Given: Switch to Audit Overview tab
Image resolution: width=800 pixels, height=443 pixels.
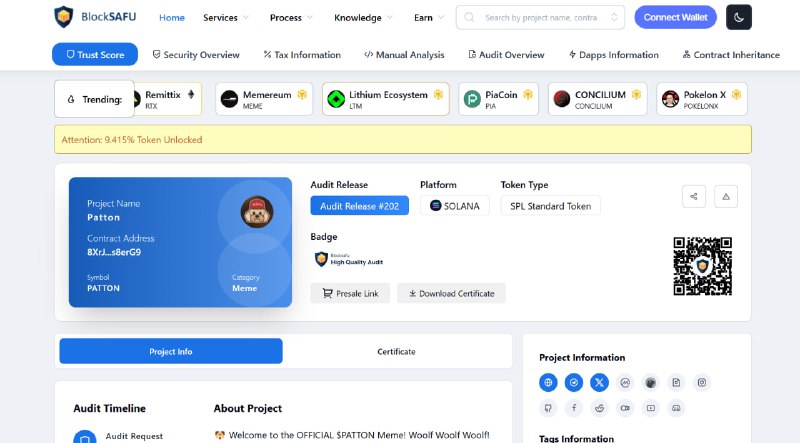Looking at the screenshot, I should point(506,55).
